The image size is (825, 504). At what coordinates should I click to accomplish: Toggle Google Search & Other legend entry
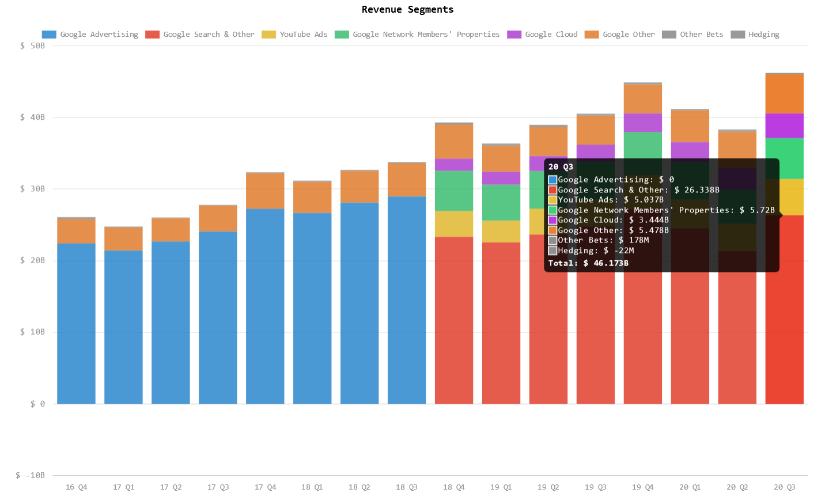200,35
